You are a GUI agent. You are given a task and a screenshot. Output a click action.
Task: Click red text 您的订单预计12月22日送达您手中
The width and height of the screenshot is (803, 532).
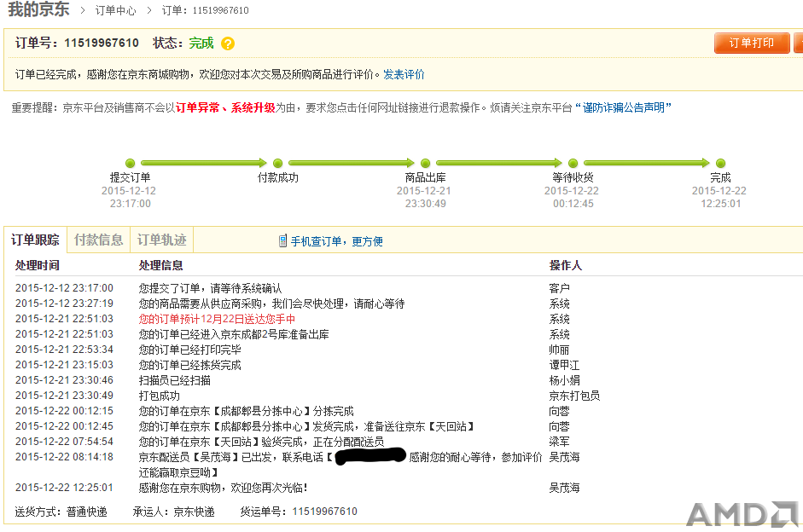point(217,319)
